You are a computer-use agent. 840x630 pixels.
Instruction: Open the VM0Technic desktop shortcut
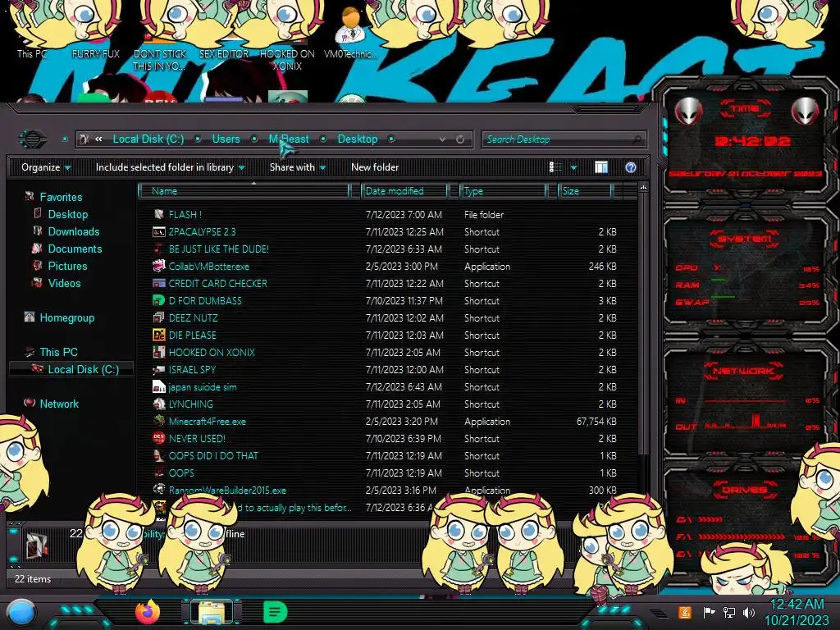point(351,32)
